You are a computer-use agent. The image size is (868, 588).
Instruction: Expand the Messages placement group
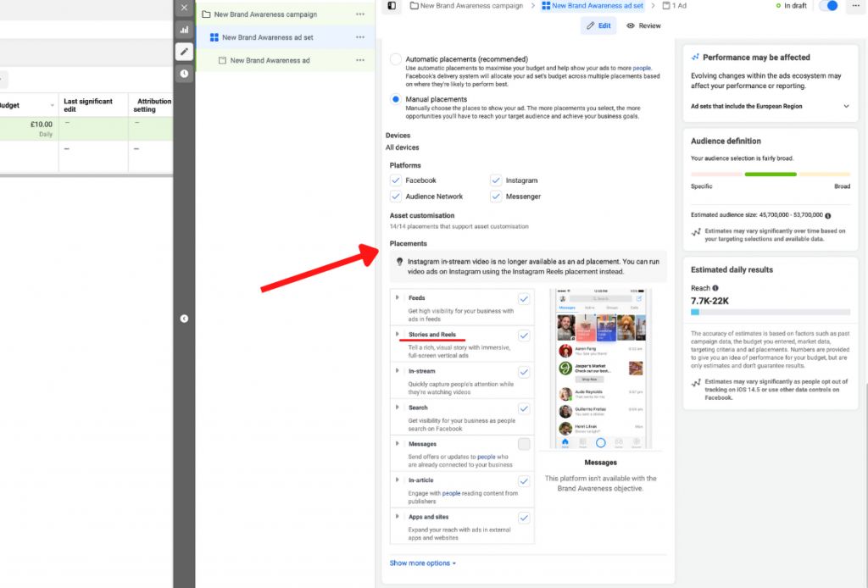(398, 444)
